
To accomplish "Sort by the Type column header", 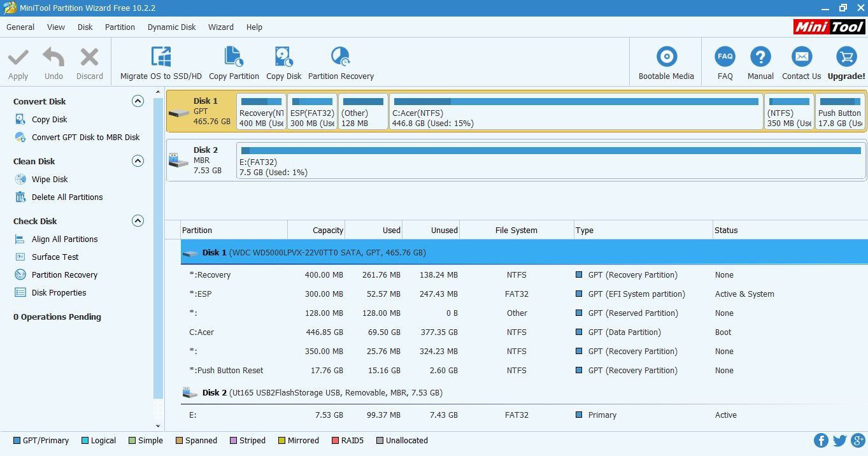I will click(x=643, y=230).
